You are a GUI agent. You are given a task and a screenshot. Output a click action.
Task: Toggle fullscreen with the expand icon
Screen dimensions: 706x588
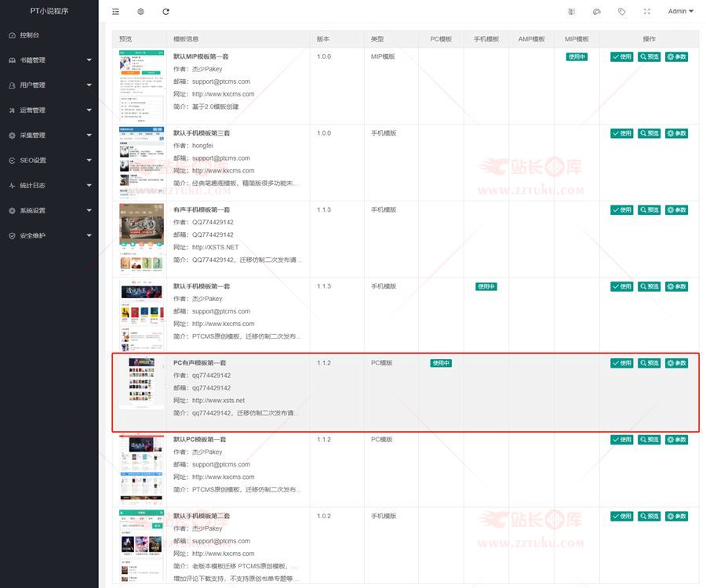pyautogui.click(x=646, y=12)
